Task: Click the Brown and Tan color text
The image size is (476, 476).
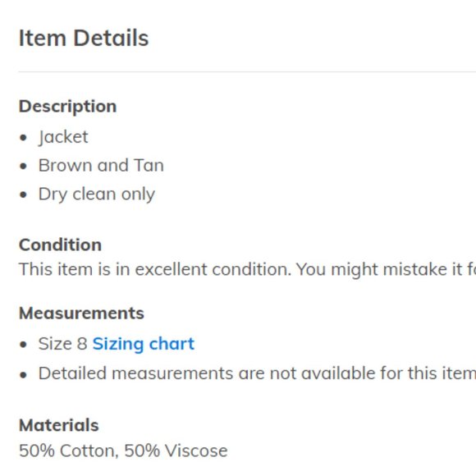Action: [101, 166]
